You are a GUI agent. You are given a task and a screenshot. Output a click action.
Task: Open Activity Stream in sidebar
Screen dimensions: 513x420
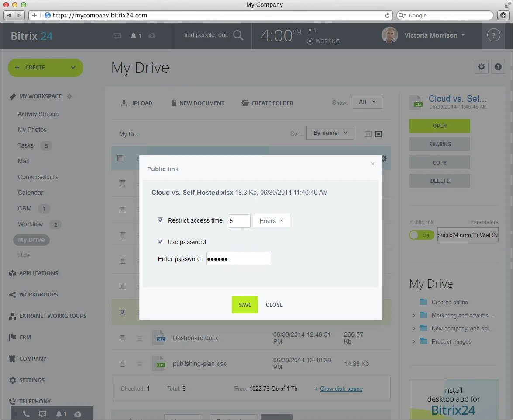38,114
